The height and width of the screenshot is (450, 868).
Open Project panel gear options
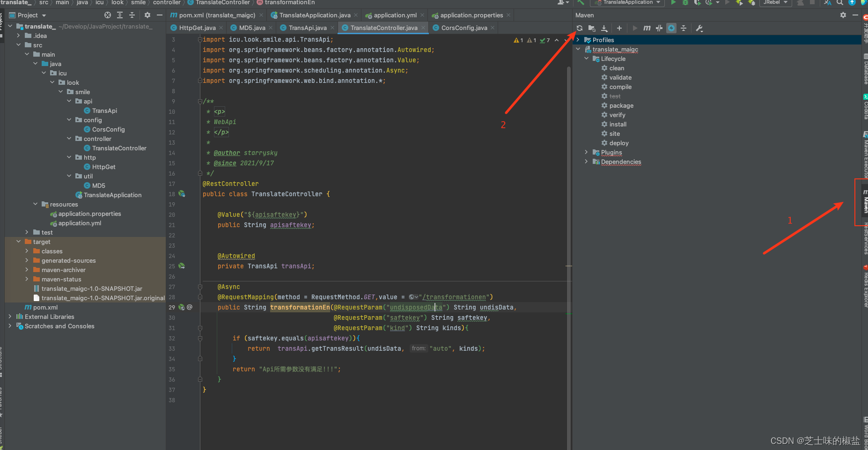click(x=147, y=15)
